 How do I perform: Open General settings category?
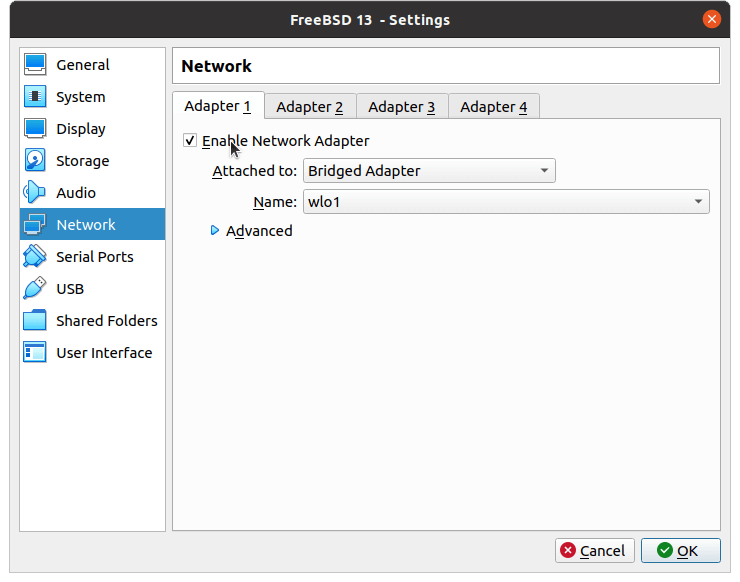pyautogui.click(x=83, y=65)
